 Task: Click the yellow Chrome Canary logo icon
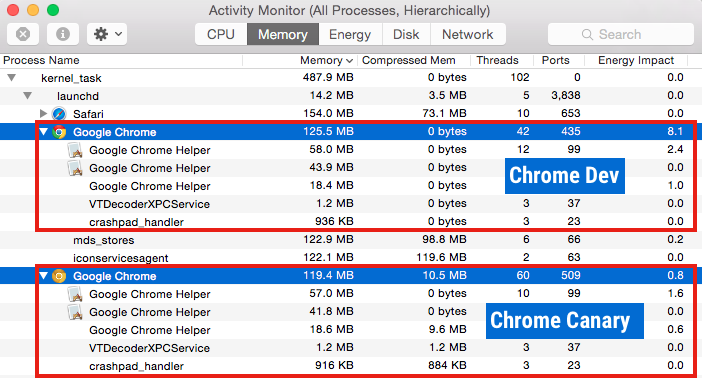click(x=59, y=276)
